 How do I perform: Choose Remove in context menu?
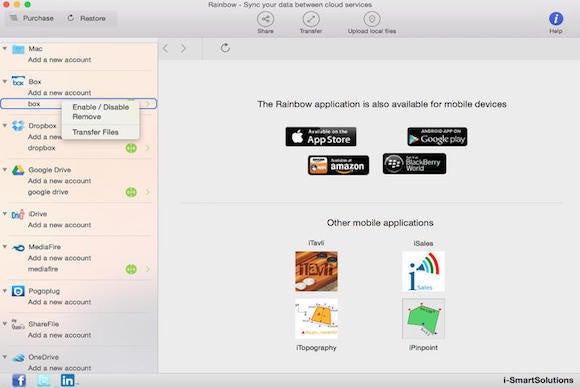coord(87,117)
